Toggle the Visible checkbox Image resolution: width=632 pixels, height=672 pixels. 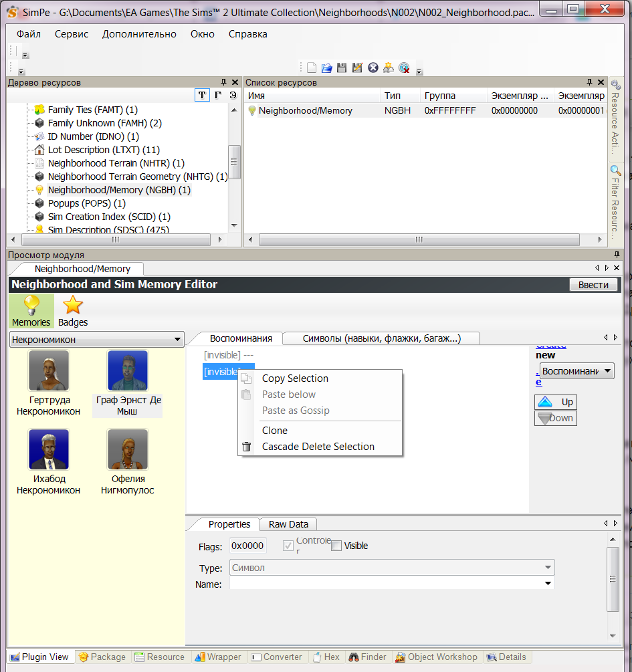tap(336, 546)
